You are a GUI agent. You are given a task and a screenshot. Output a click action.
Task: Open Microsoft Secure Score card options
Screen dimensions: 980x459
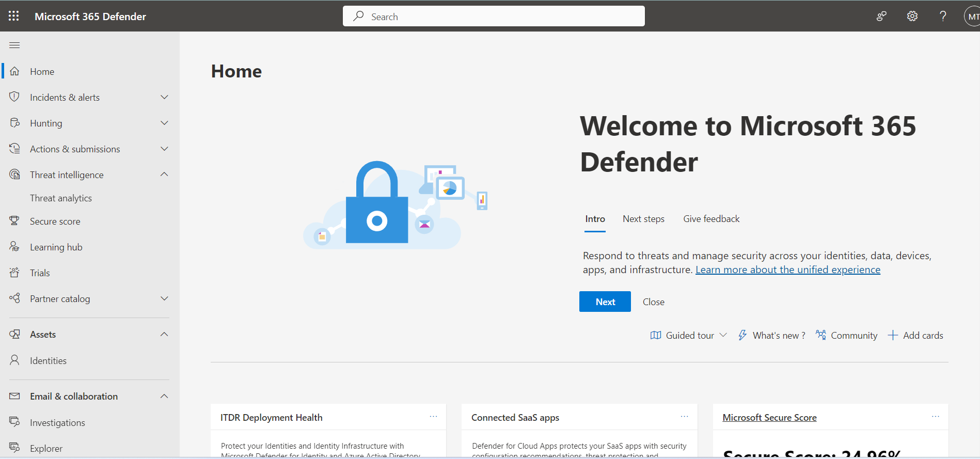(x=935, y=416)
